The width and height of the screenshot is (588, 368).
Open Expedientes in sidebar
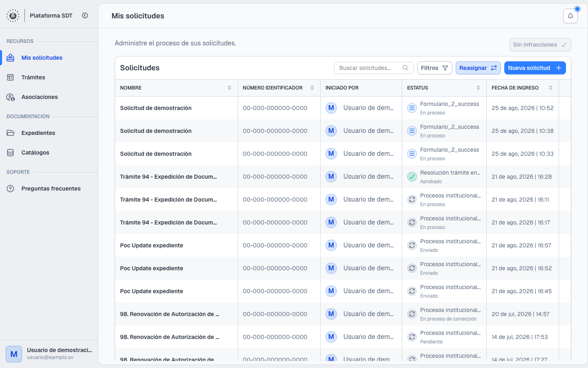tap(49, 133)
